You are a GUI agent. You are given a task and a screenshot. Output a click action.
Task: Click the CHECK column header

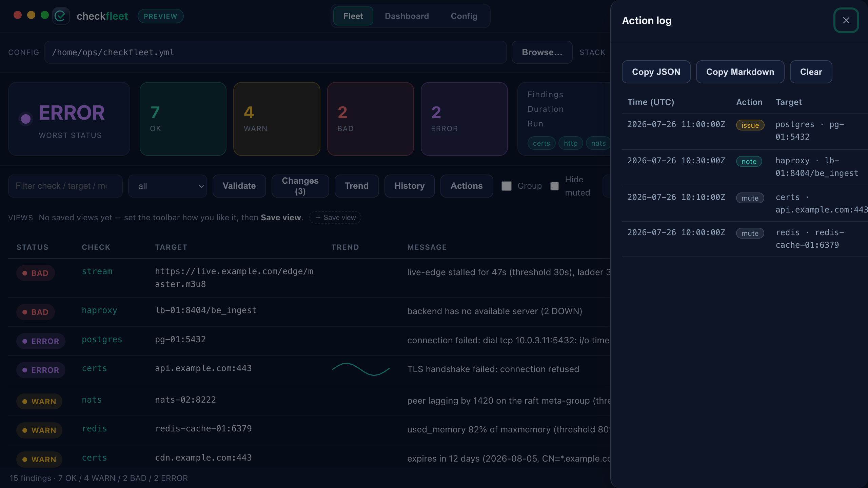pos(96,247)
